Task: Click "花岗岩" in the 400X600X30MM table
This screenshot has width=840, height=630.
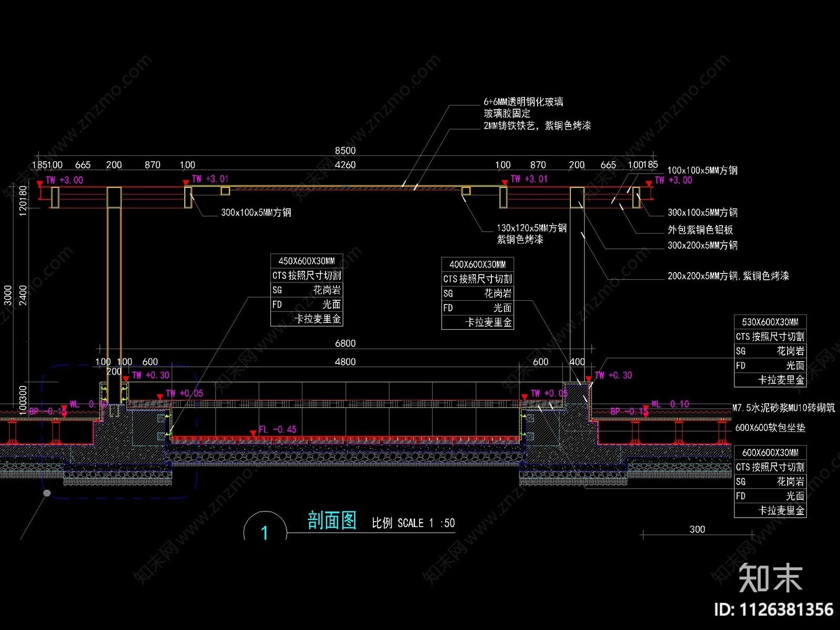Action: click(498, 293)
